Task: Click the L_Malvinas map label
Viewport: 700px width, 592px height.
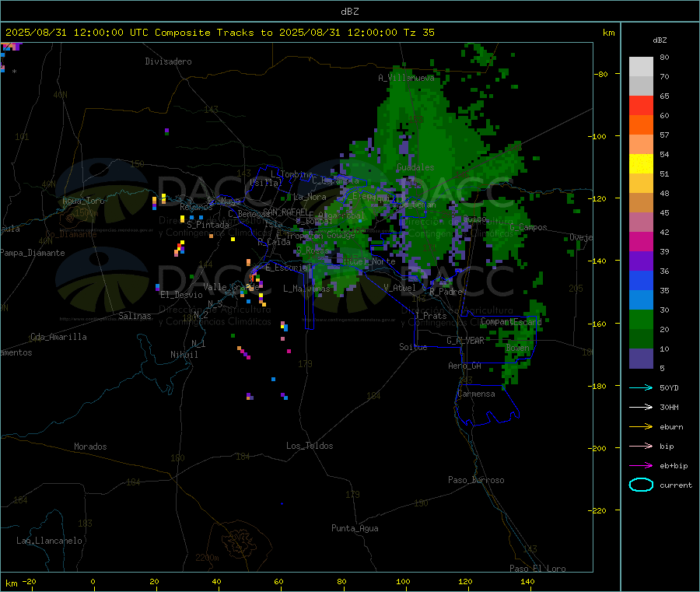Action: coord(306,289)
